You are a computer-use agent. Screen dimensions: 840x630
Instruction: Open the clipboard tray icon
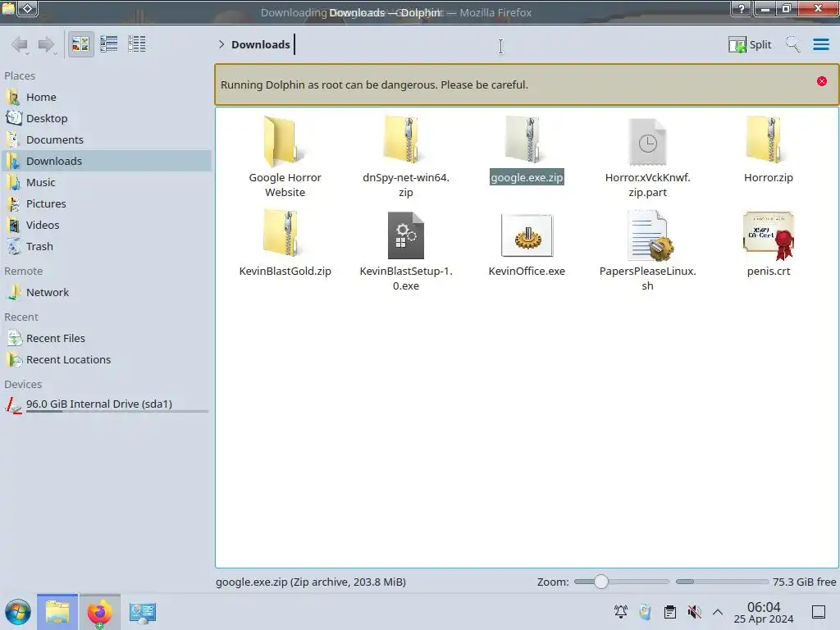669,612
